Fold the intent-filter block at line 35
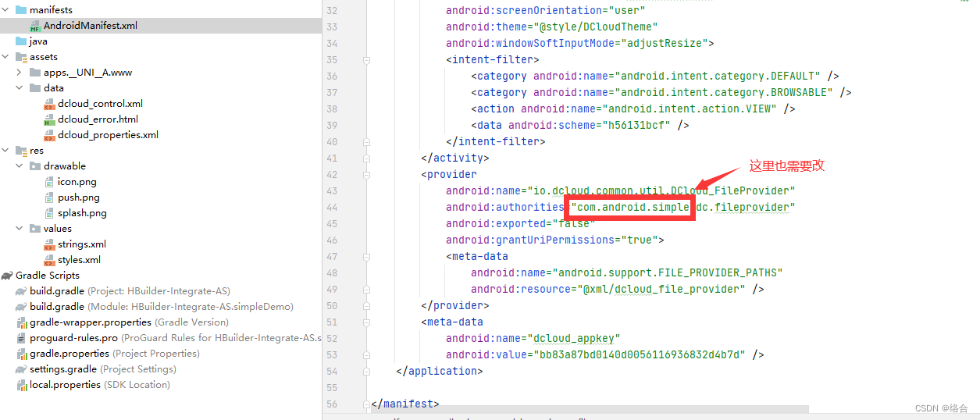 pyautogui.click(x=366, y=60)
